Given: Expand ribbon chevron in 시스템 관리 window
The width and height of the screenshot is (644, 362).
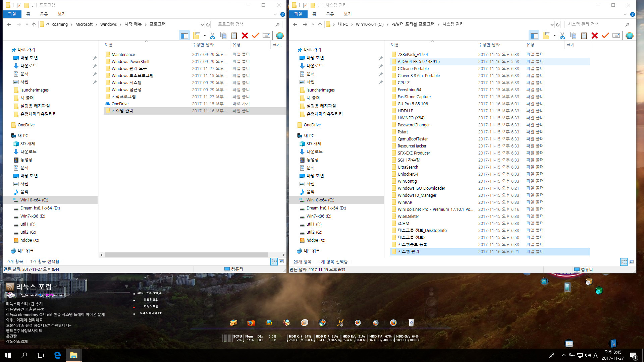Looking at the screenshot, I should [x=625, y=14].
